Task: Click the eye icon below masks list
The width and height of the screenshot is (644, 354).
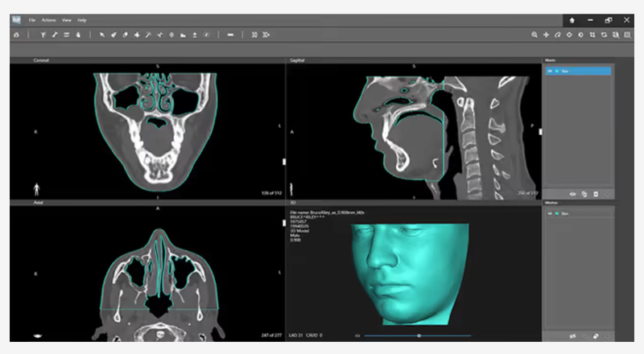Action: (x=572, y=194)
